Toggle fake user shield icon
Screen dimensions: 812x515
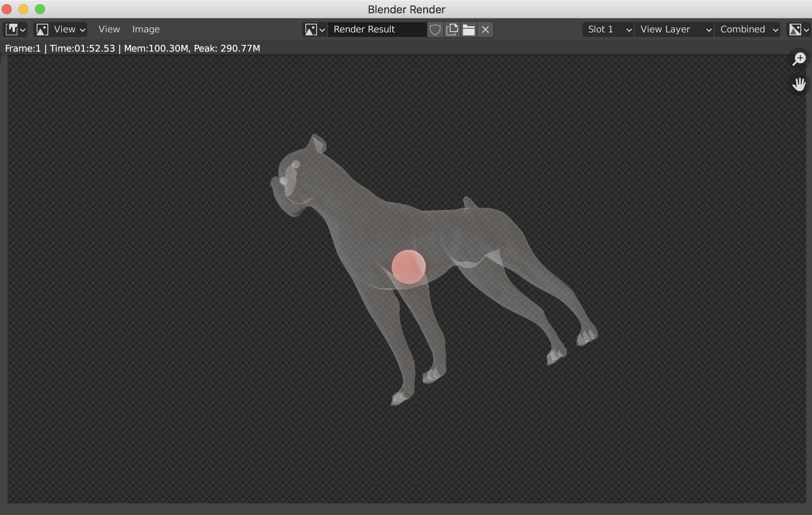pos(435,30)
